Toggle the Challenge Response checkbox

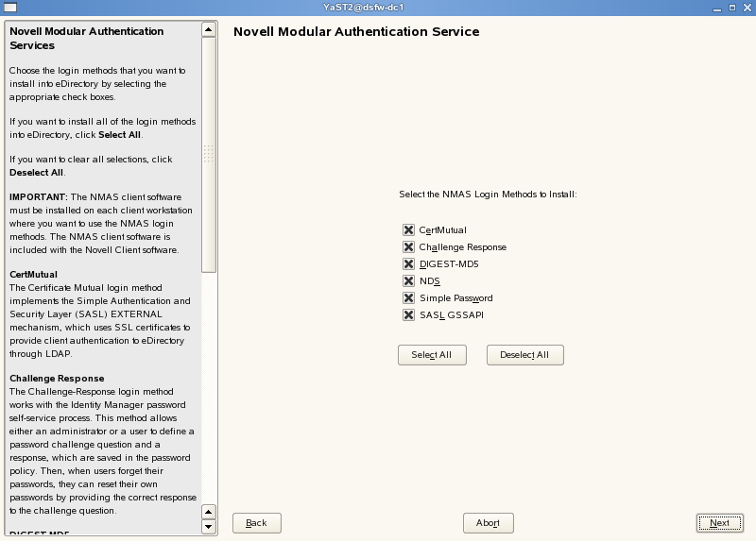pyautogui.click(x=408, y=247)
